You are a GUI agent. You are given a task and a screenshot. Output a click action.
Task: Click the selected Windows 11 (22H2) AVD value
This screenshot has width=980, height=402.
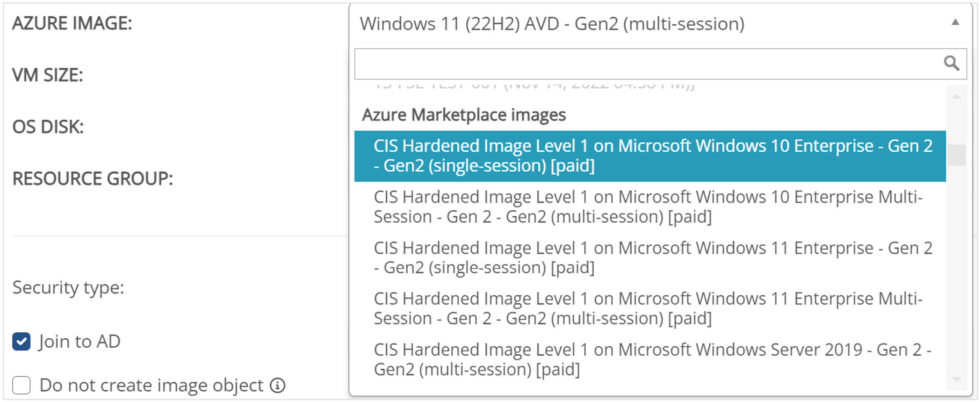552,24
